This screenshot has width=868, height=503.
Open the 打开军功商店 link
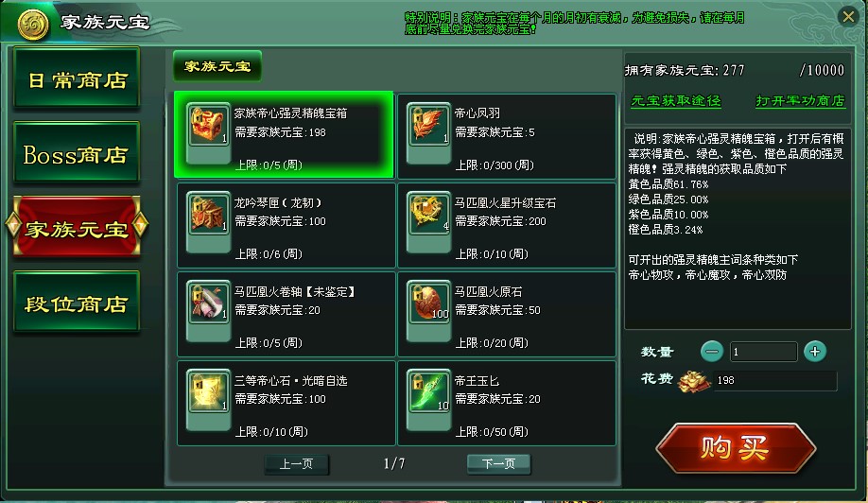click(801, 101)
